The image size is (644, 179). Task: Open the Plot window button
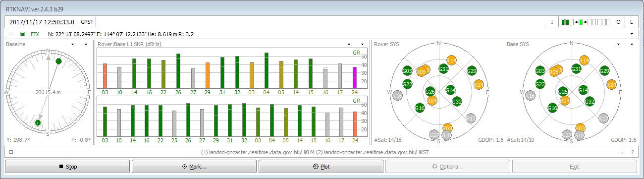tap(321, 167)
